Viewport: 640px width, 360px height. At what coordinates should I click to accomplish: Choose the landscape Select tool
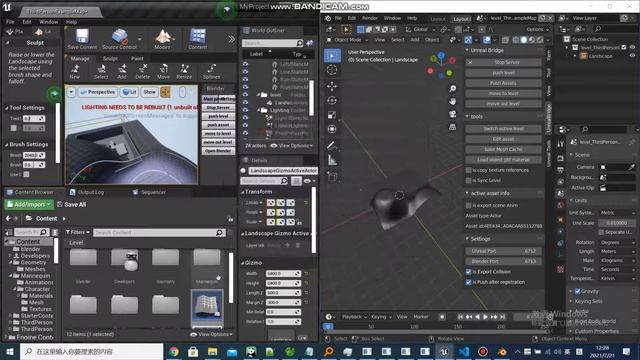pos(101,71)
